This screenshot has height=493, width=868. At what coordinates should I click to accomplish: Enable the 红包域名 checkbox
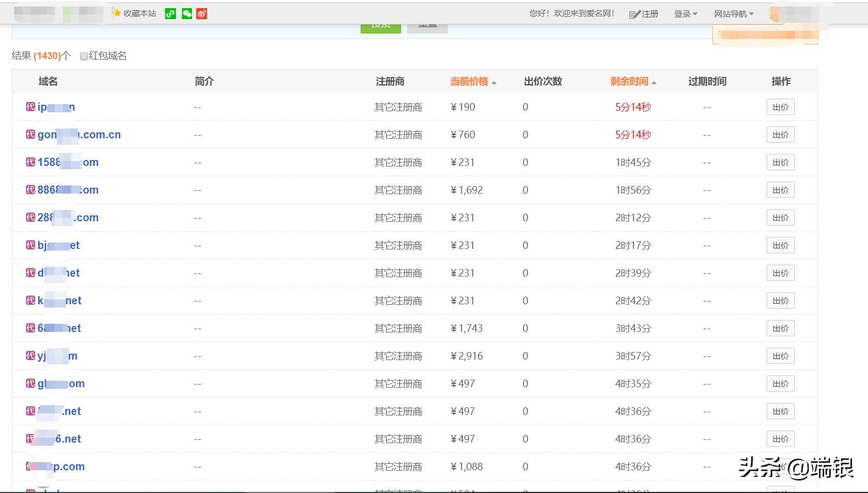tap(84, 56)
